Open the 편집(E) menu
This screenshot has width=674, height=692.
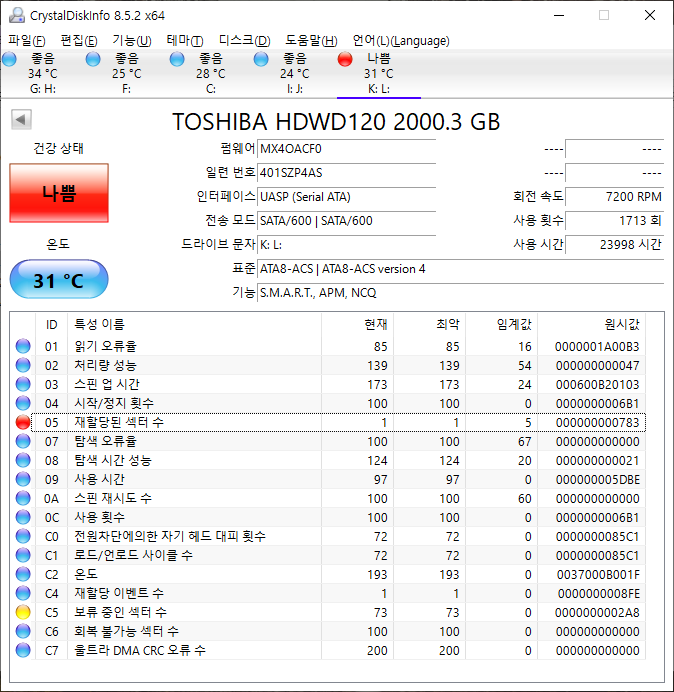79,41
